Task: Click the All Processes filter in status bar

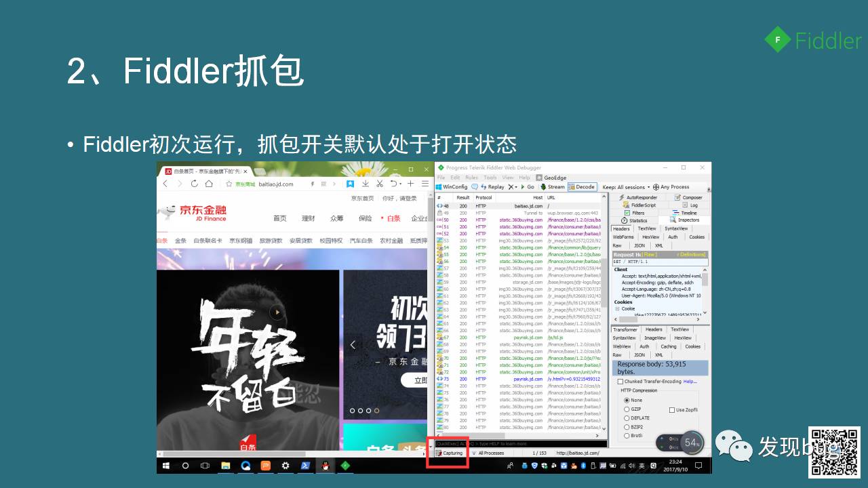Action: pos(488,453)
